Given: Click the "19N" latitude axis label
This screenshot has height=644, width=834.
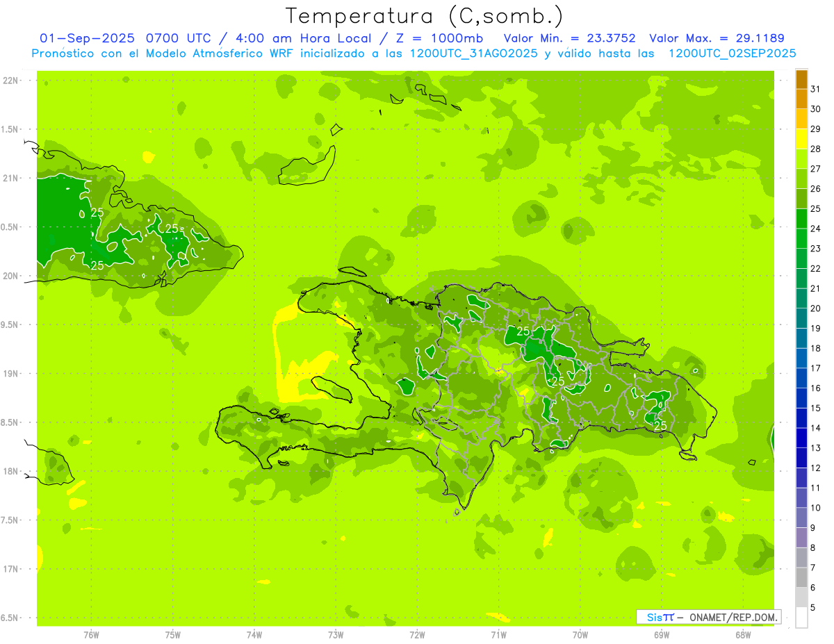Looking at the screenshot, I should pos(12,374).
